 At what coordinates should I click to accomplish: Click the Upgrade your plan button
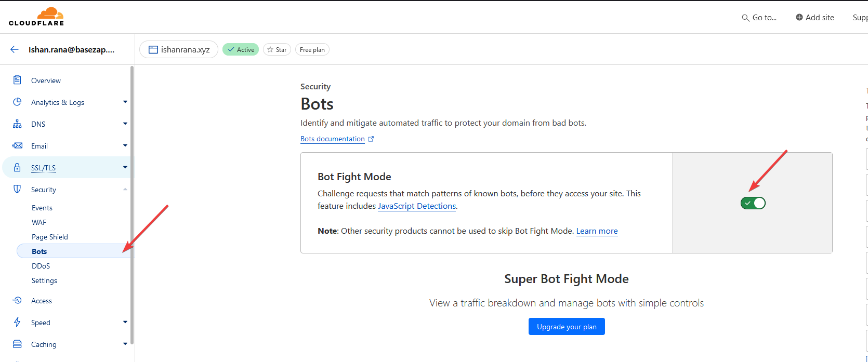(567, 326)
